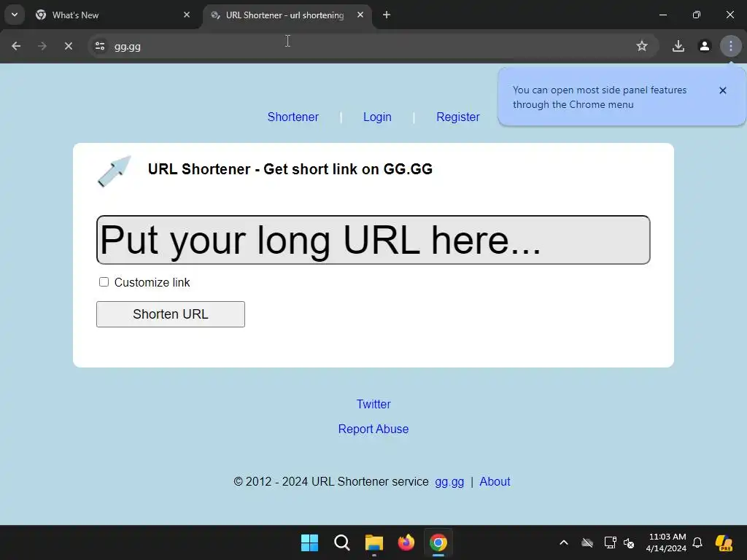This screenshot has height=560, width=747.
Task: Click the GG.GG arrow logo
Action: coord(115,171)
